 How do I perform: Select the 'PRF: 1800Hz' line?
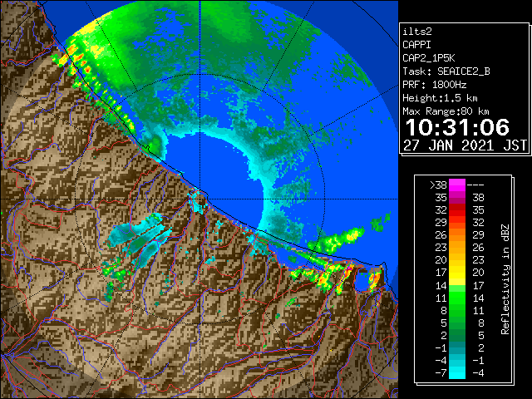[x=435, y=85]
